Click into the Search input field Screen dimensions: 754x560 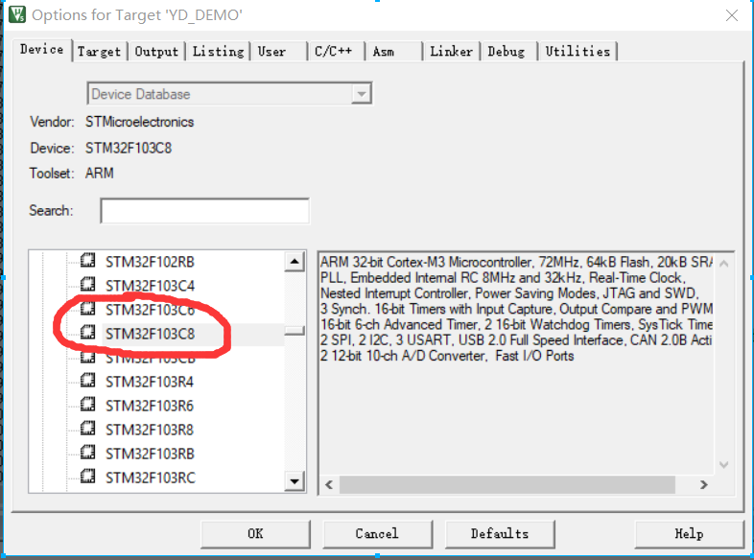point(205,211)
